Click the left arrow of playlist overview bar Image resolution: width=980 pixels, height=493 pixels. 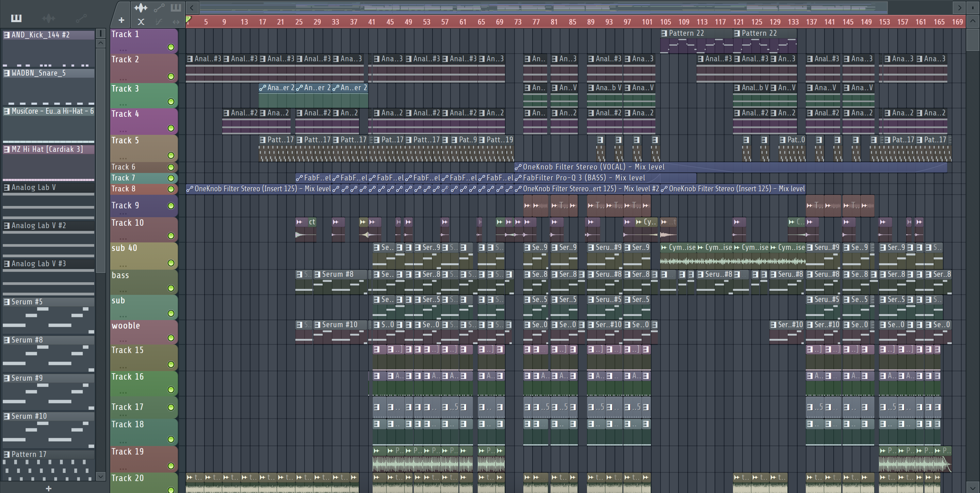pos(192,7)
